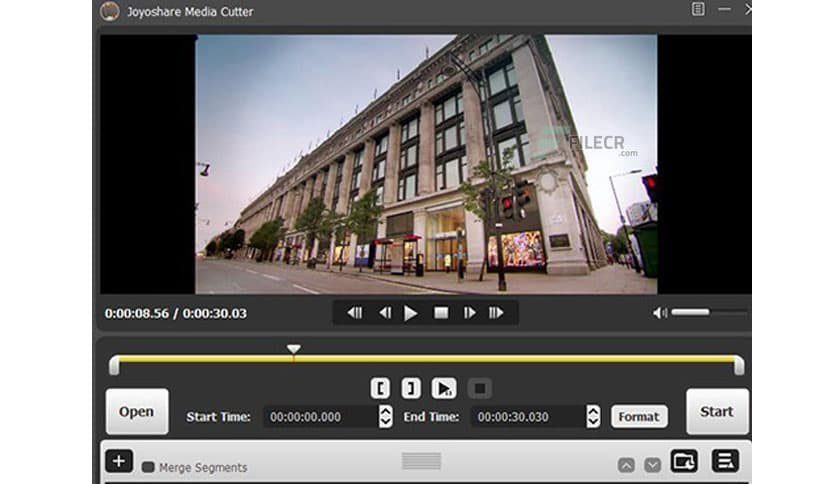Screen dimensions: 836x484
Task: Stop segment preview (disabled square)
Action: pos(480,389)
